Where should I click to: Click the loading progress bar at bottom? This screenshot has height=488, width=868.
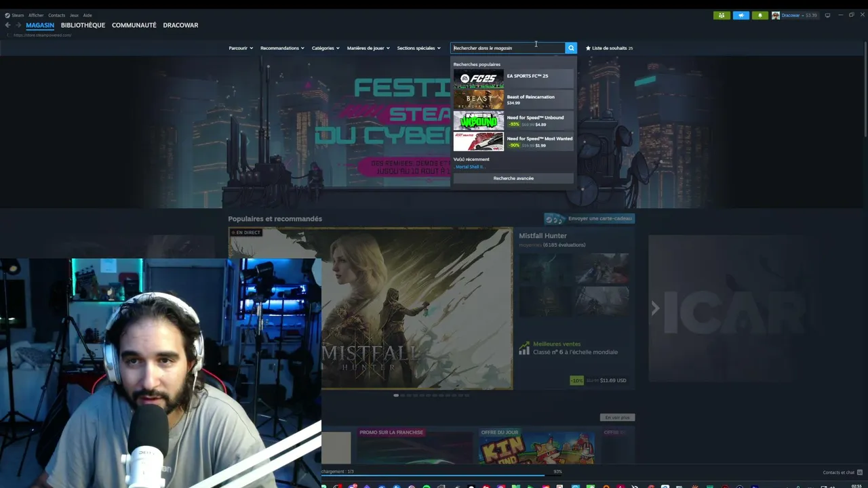tap(433, 476)
